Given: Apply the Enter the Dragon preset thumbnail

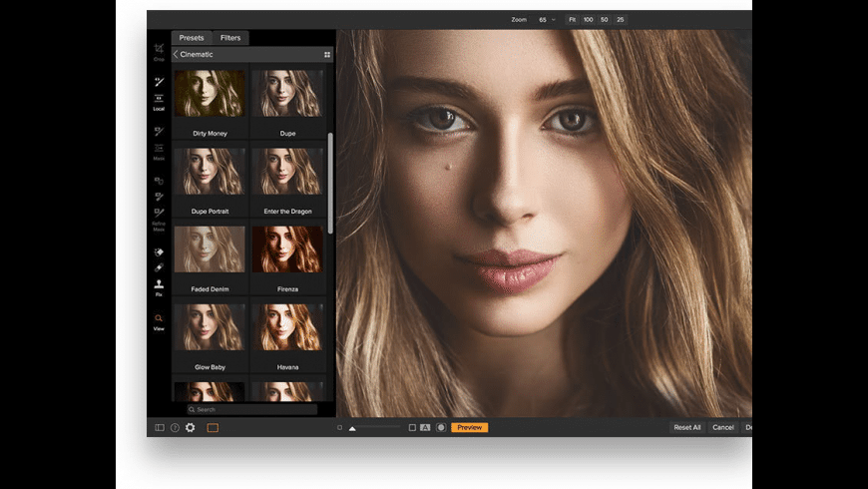Looking at the screenshot, I should (x=287, y=171).
